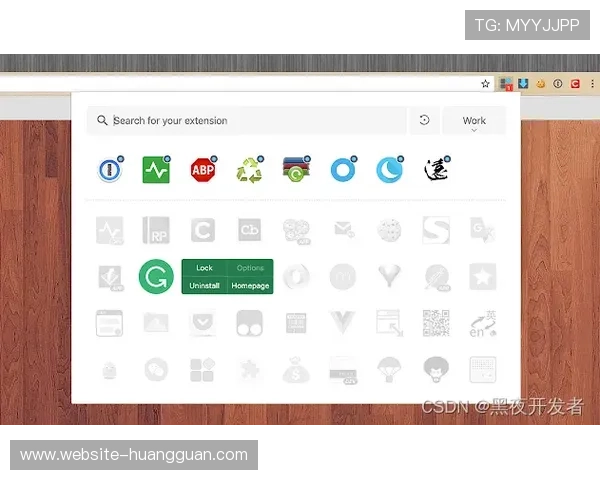Image resolution: width=600 pixels, height=480 pixels.
Task: Click the history restore button beside search
Action: (x=424, y=121)
